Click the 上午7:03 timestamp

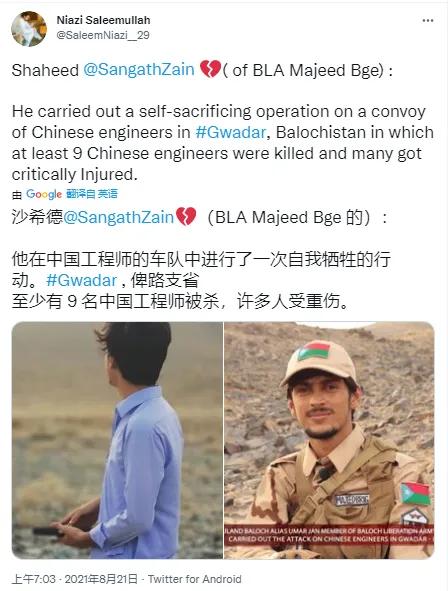point(34,579)
